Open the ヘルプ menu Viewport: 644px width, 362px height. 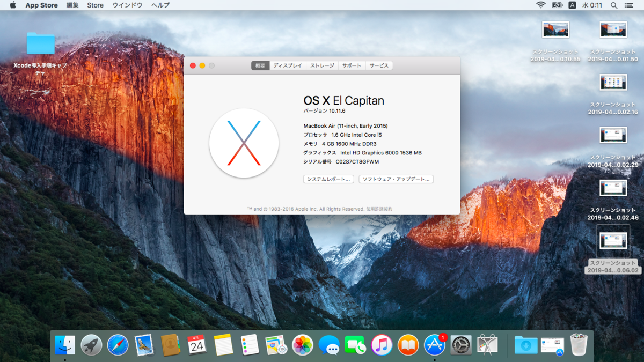(x=160, y=5)
